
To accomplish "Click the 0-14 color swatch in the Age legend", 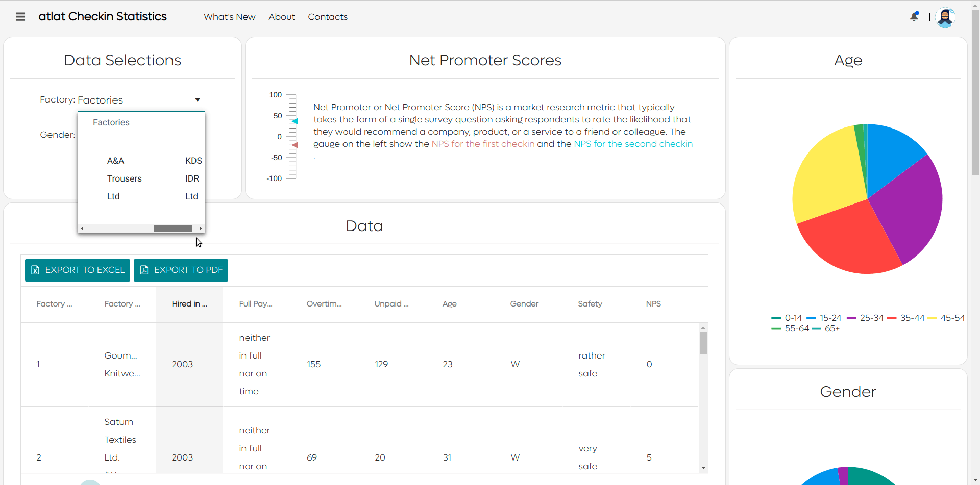I will pos(775,318).
